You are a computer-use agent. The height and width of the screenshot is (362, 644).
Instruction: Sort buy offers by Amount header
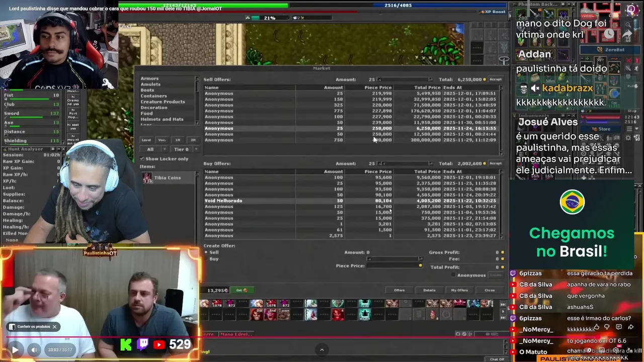333,171
